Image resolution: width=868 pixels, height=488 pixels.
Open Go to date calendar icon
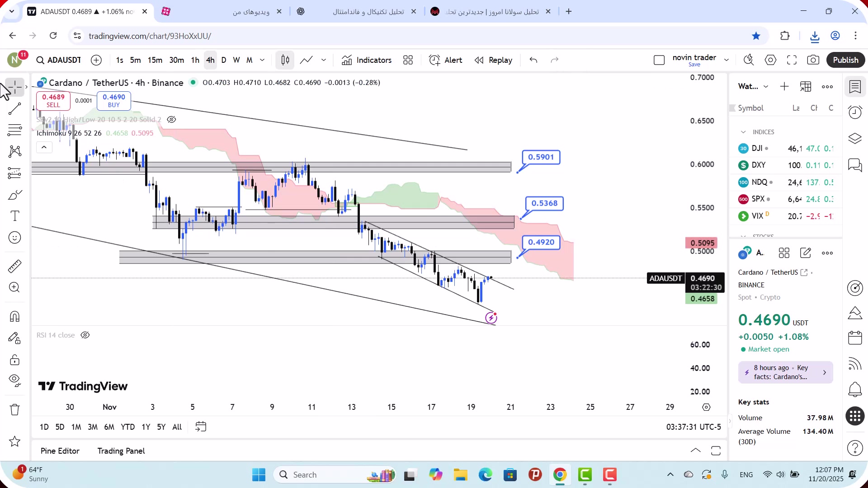tap(201, 427)
